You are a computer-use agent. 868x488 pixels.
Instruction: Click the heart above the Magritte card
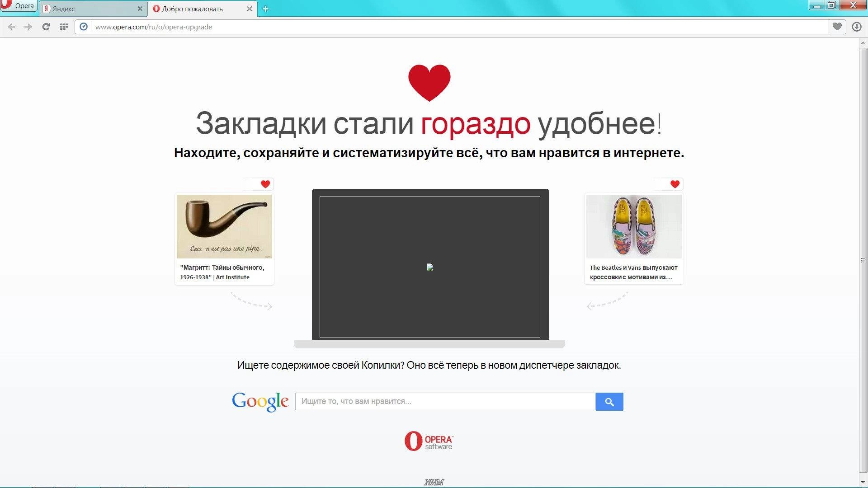point(265,184)
